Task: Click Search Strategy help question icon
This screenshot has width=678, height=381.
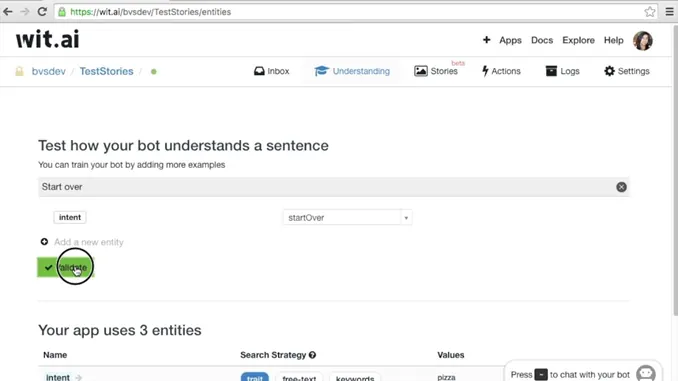Action: pos(312,355)
